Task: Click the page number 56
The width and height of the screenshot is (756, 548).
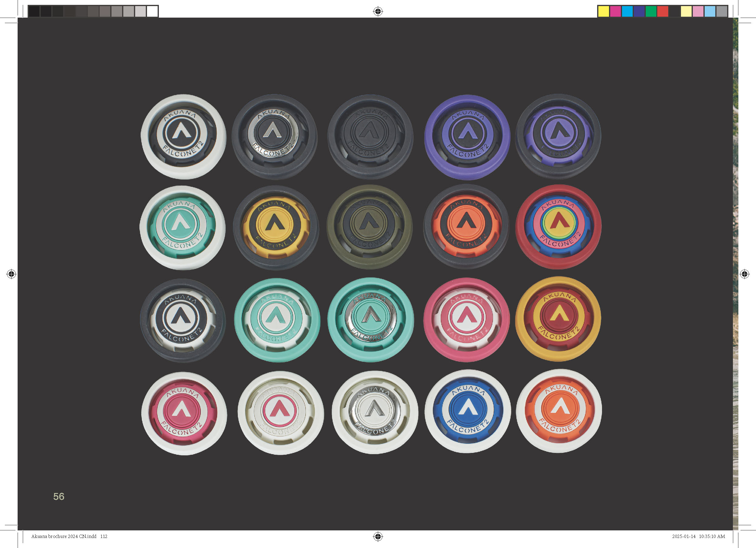Action: 59,497
